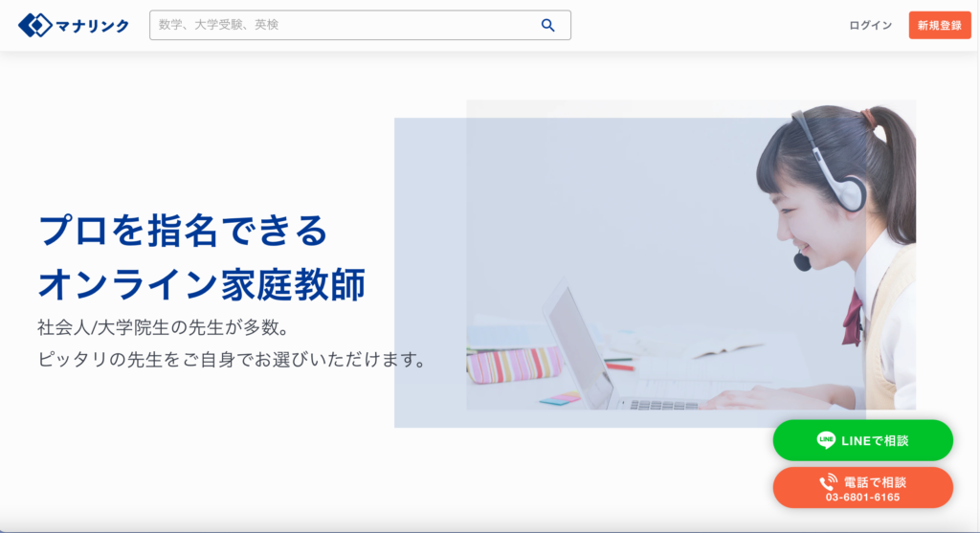Click the LINE speech bubble icon
The width and height of the screenshot is (980, 533).
tap(826, 440)
